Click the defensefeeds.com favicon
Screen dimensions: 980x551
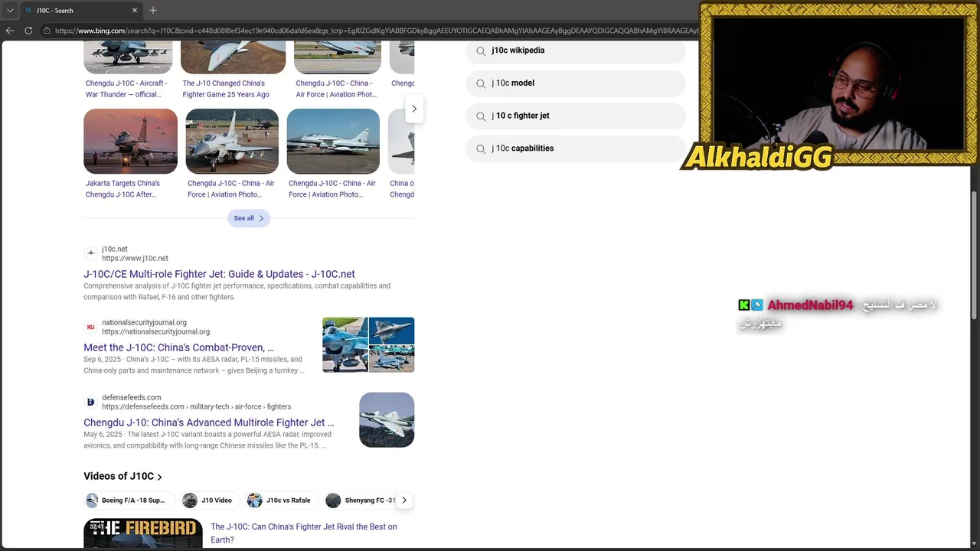pos(91,402)
